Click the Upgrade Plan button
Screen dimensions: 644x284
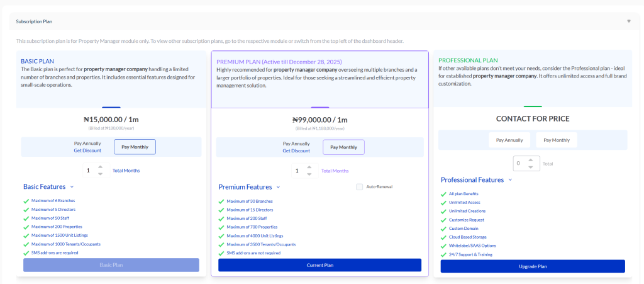pos(533,266)
